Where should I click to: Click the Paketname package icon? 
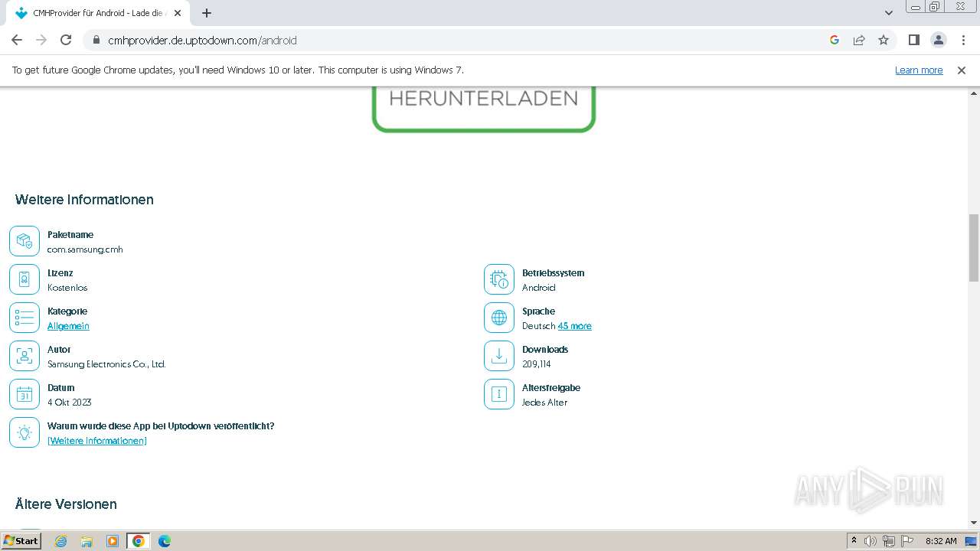coord(24,241)
